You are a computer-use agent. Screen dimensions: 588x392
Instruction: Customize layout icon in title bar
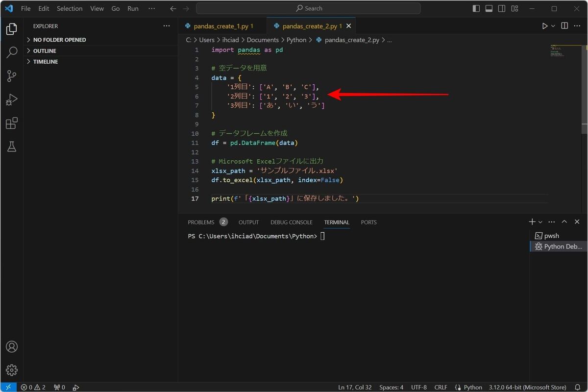point(514,8)
